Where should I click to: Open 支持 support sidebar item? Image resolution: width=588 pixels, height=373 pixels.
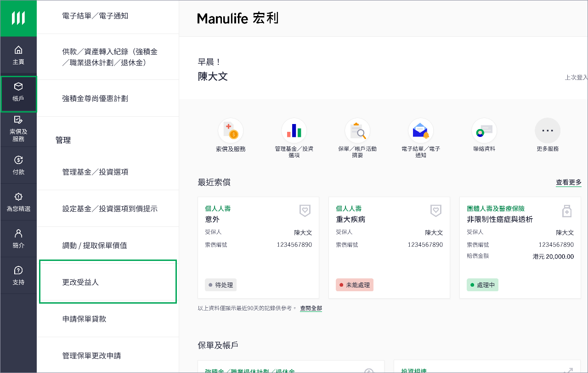point(18,276)
